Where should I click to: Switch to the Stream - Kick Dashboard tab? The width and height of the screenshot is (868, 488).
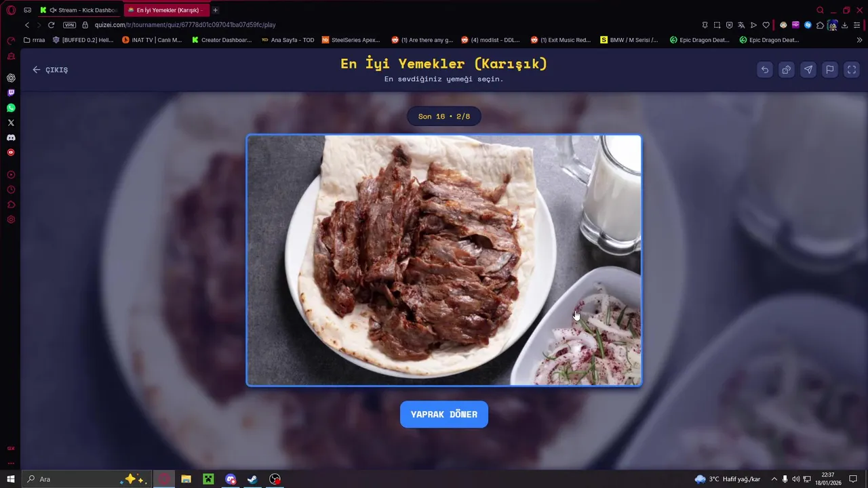click(x=79, y=10)
